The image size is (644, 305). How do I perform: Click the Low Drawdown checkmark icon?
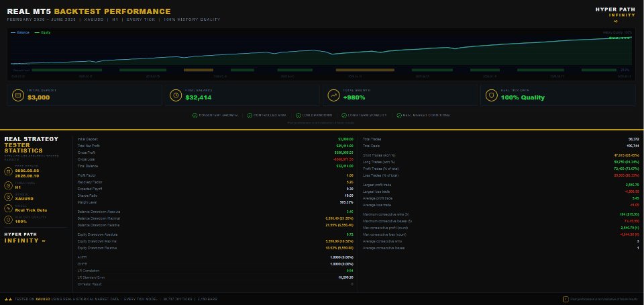tap(299, 116)
